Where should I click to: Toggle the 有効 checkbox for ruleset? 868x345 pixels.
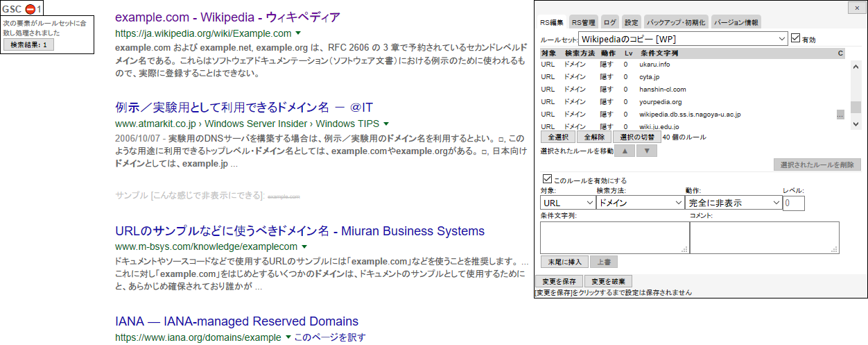point(796,39)
